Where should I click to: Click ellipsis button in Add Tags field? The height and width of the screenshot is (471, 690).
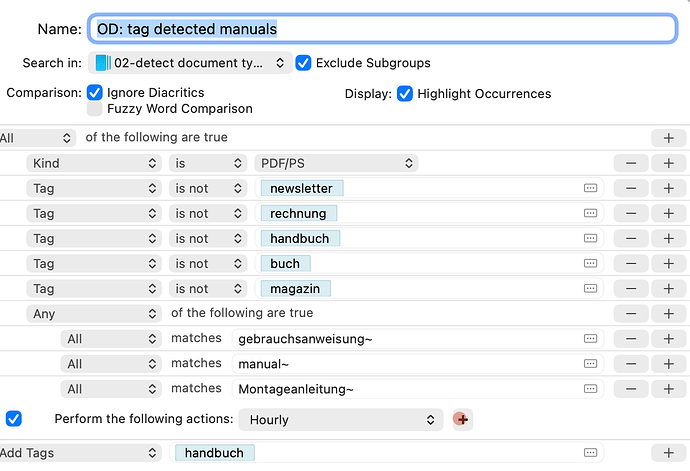tap(590, 453)
